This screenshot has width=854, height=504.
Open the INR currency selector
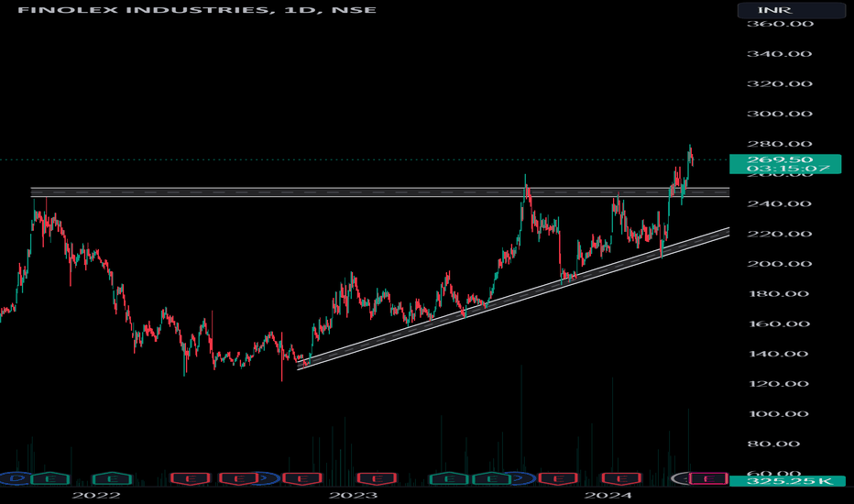791,10
